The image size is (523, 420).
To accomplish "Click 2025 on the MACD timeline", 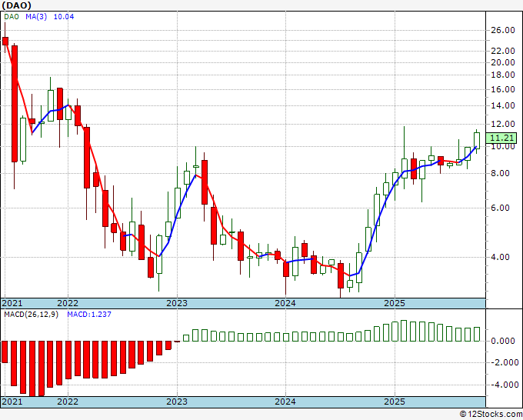I will [x=395, y=402].
